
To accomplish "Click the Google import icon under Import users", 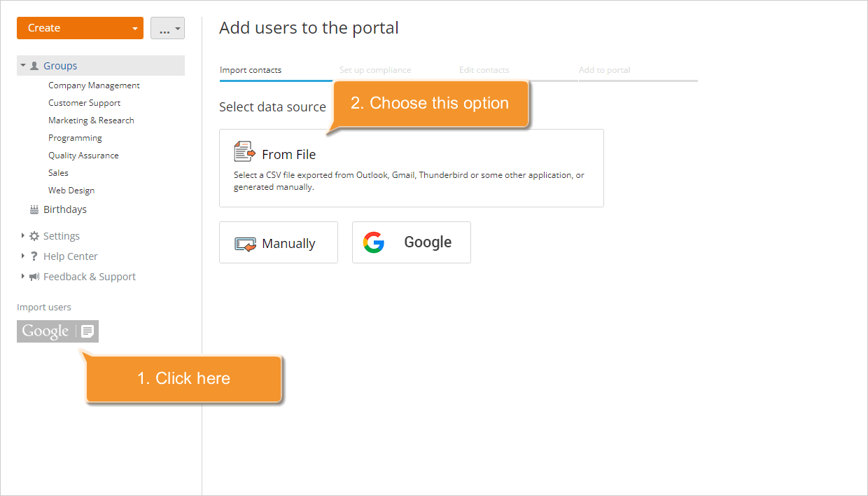I will (x=57, y=331).
